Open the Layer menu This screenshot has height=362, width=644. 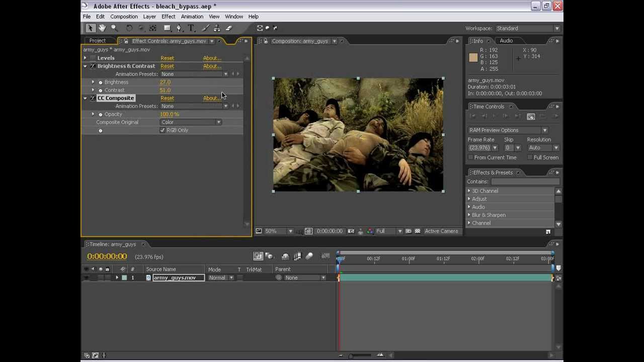coord(149,17)
